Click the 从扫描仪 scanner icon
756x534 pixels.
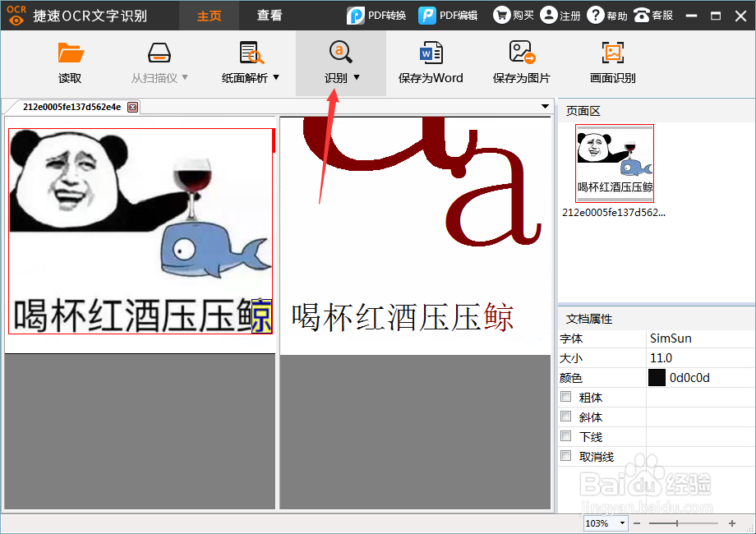pyautogui.click(x=159, y=53)
